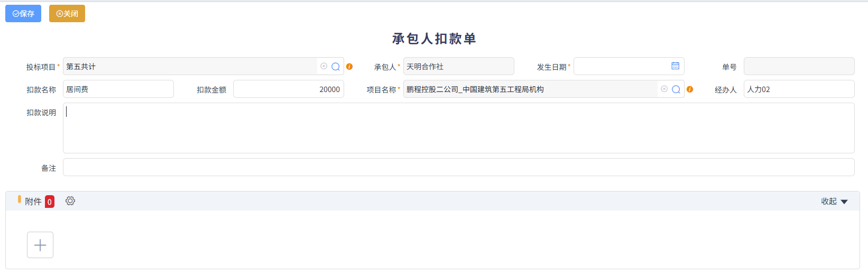This screenshot has width=868, height=274.
Task: Click the 关闭 button
Action: [67, 14]
